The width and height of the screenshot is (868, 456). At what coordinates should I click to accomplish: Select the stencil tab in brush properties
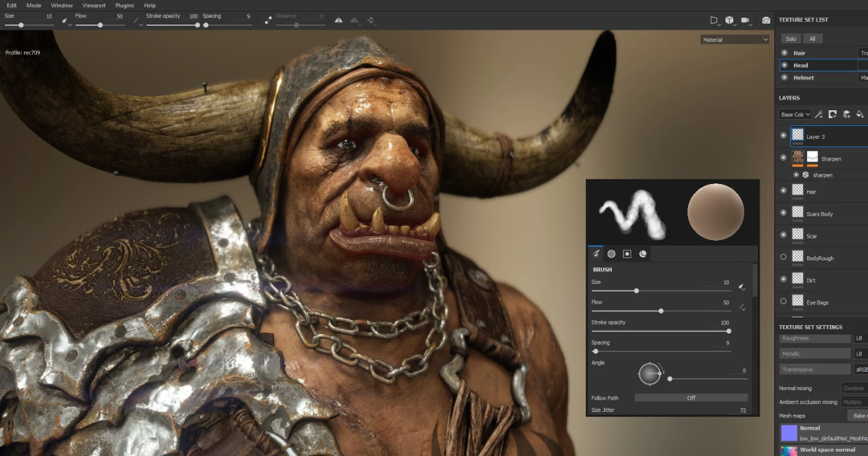627,254
